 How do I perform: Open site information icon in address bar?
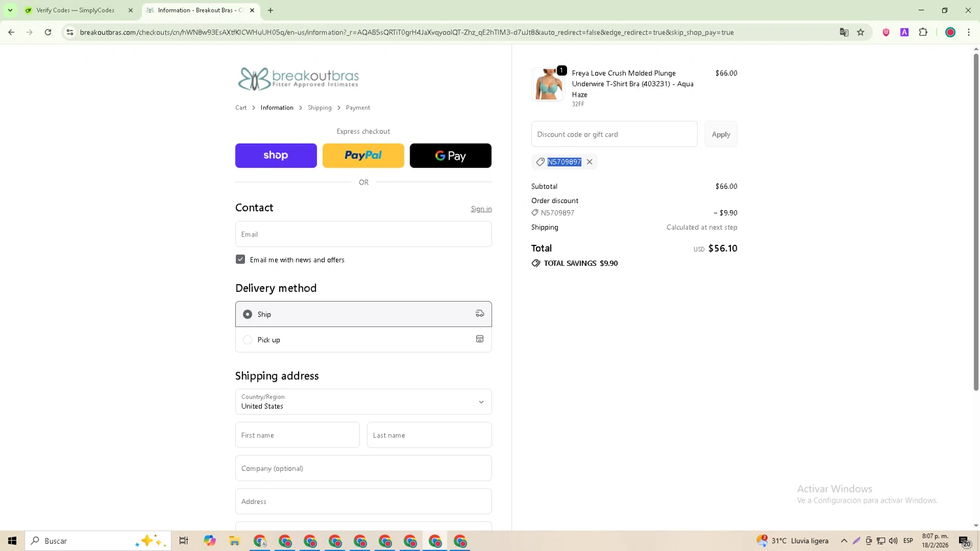coord(70,32)
